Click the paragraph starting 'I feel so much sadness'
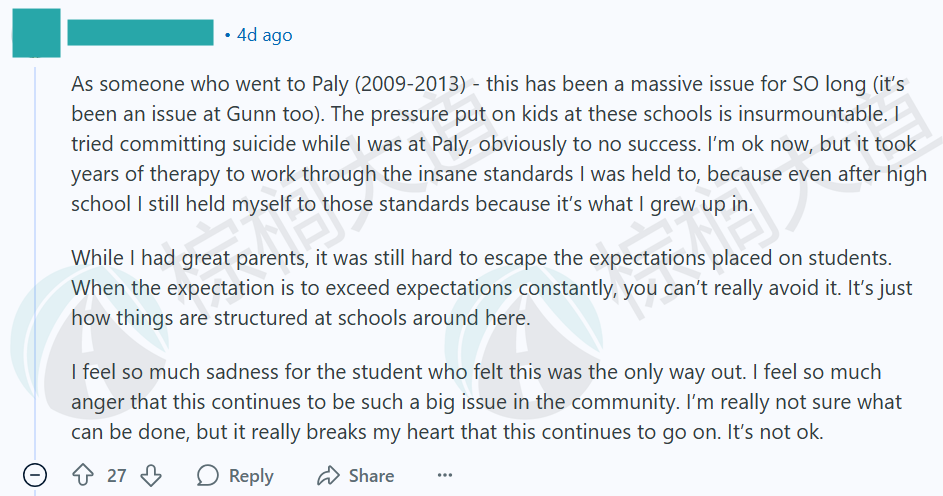 [x=487, y=402]
